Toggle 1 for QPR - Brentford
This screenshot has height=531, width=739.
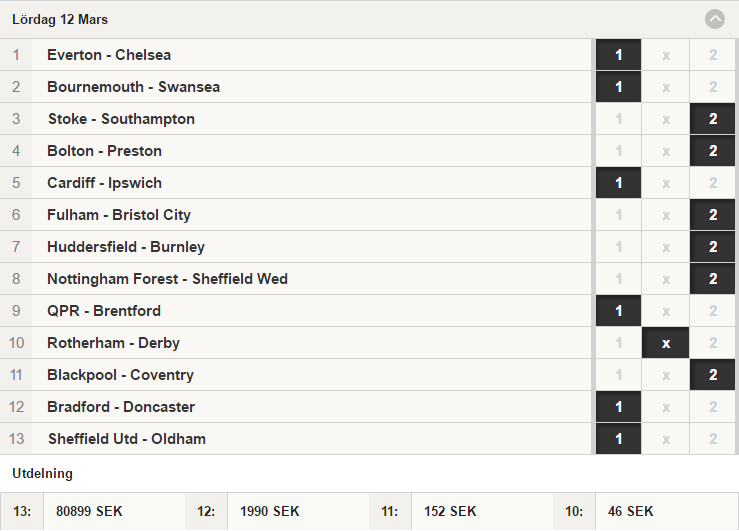point(618,311)
